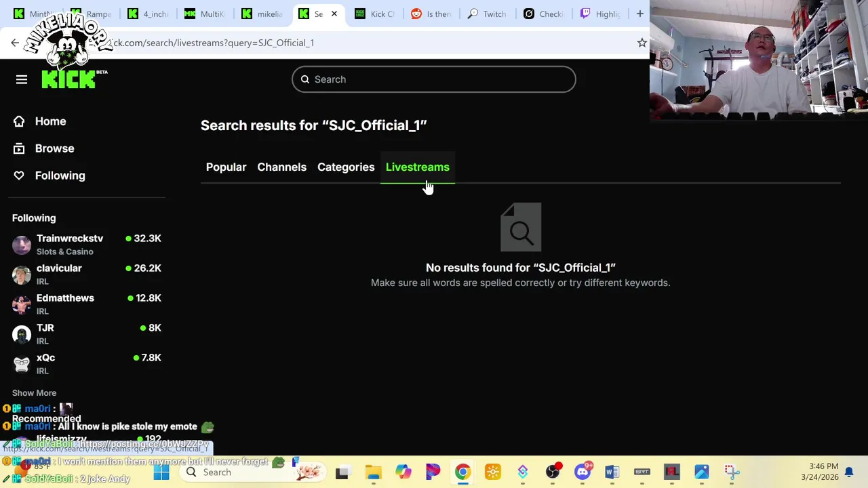This screenshot has height=488, width=868.
Task: Open the Trainwreckstv channel link
Action: 70,239
